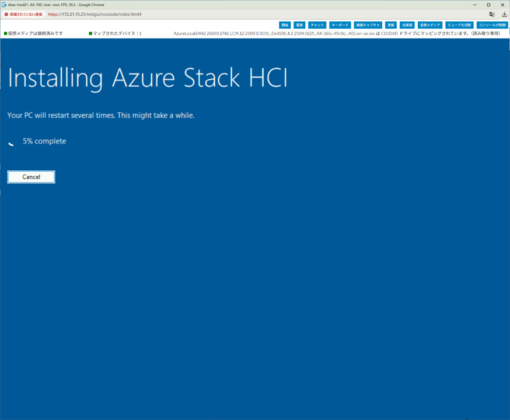Open the チャット (Chat) panel
The width and height of the screenshot is (510, 420).
pos(317,25)
